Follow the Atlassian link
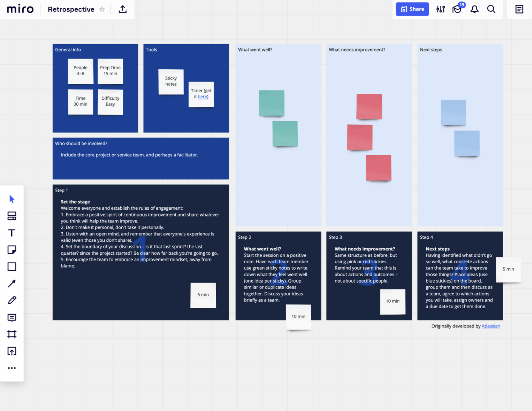 pyautogui.click(x=491, y=326)
